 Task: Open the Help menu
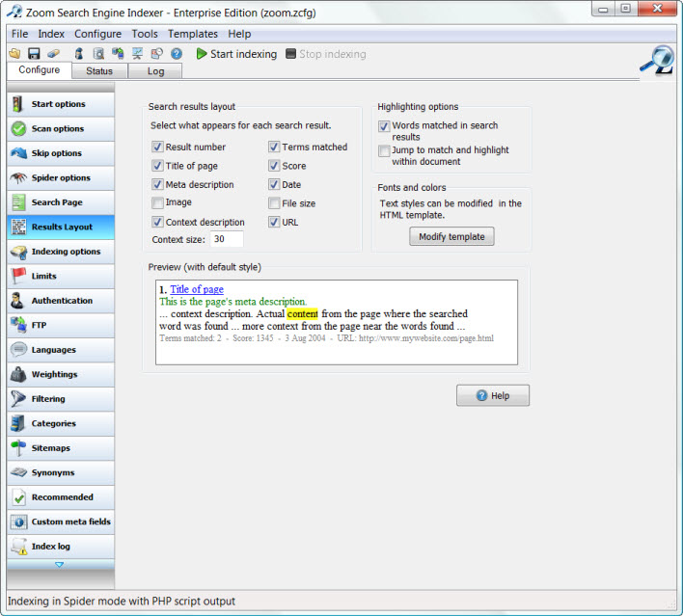(239, 34)
